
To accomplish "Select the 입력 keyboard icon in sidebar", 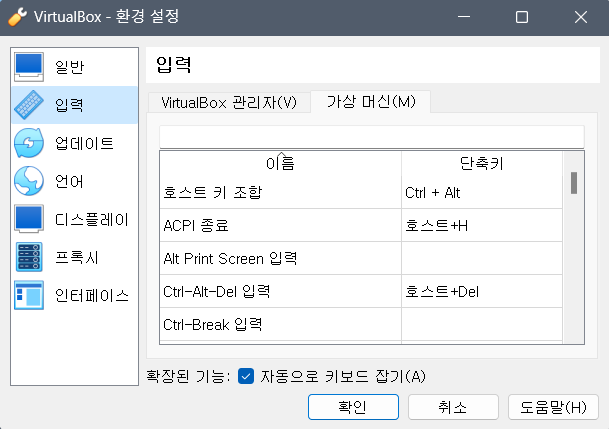I will (29, 105).
